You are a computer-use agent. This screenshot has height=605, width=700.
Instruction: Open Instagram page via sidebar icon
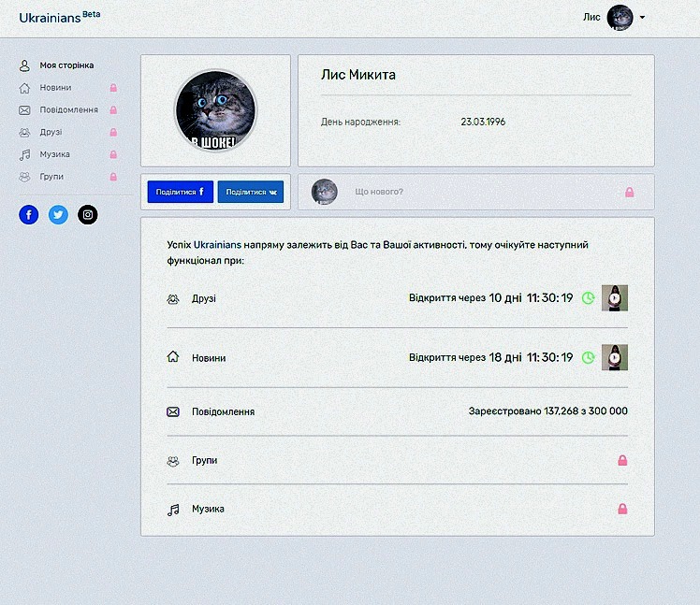(x=87, y=214)
